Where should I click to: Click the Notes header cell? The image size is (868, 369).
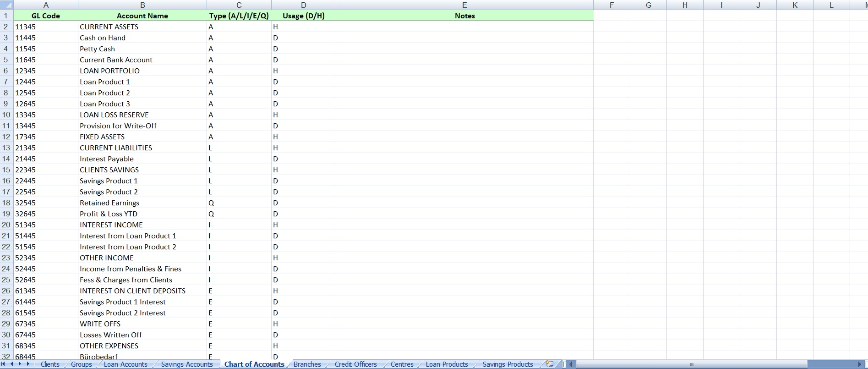[x=464, y=16]
